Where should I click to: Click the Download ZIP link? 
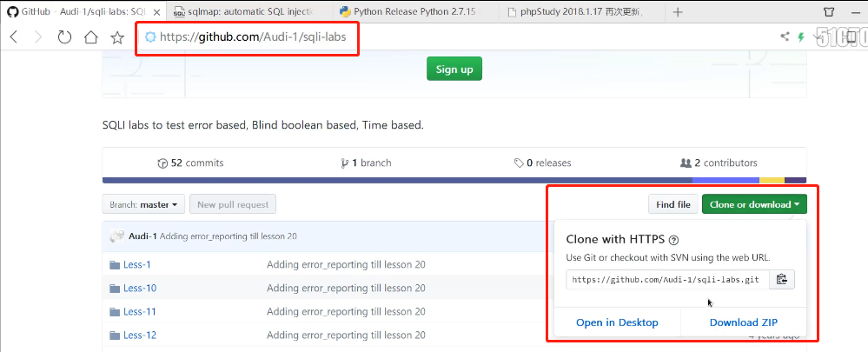pos(744,322)
